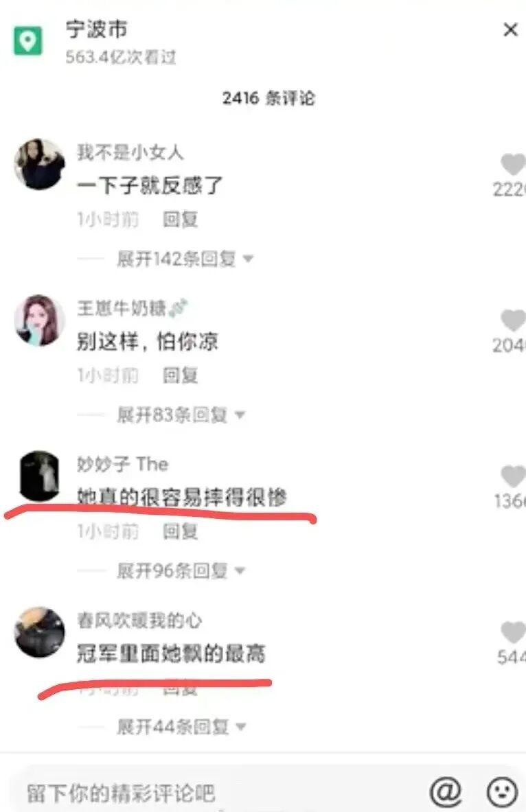This screenshot has width=526, height=812.
Task: Expand 展开142条回复 replies
Action: tap(185, 258)
